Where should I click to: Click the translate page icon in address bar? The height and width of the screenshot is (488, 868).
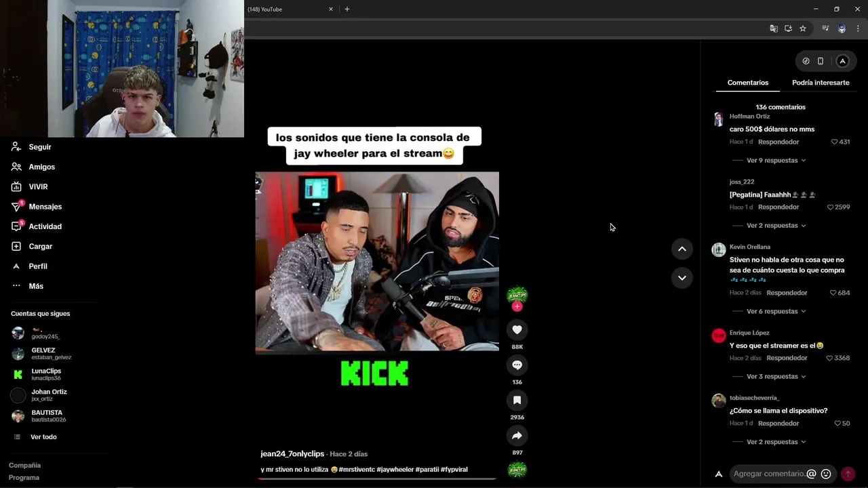774,28
